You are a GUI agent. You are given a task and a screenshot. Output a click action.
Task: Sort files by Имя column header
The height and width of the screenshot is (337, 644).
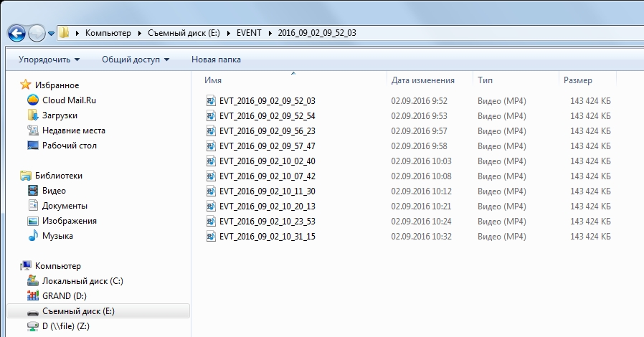coord(213,81)
